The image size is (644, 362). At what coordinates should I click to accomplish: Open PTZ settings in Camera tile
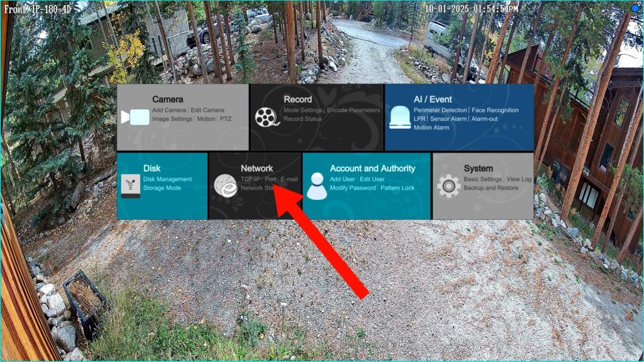coord(225,119)
